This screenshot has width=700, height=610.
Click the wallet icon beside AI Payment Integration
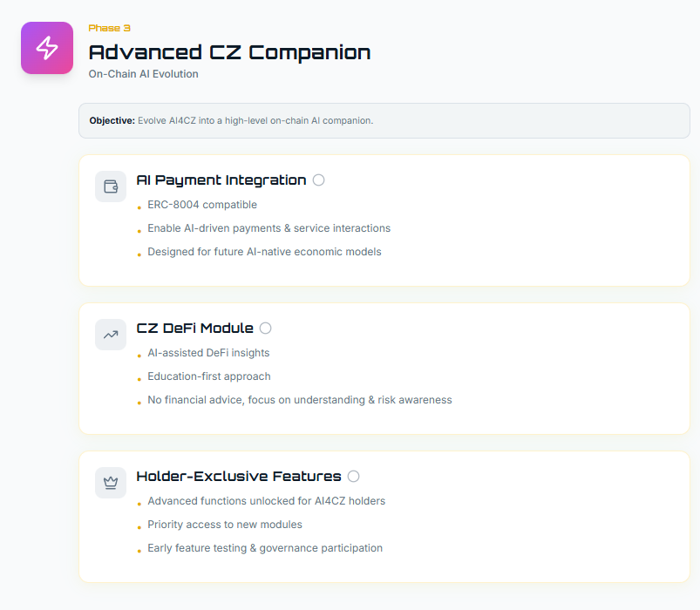tap(111, 186)
